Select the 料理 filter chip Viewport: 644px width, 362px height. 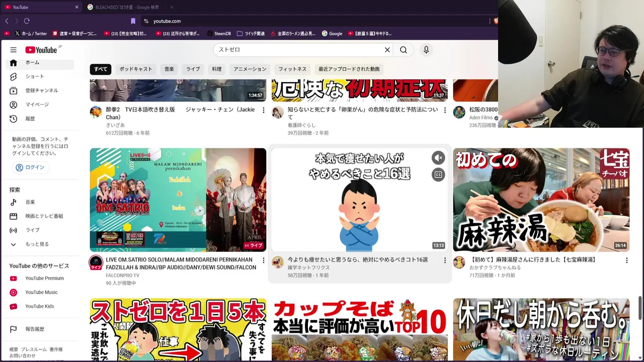click(x=217, y=69)
